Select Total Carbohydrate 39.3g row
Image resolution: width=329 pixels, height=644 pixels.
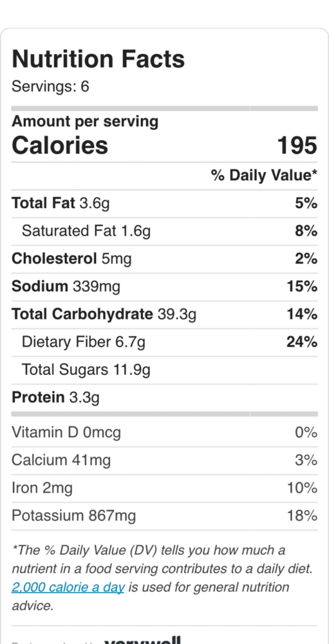click(x=164, y=315)
